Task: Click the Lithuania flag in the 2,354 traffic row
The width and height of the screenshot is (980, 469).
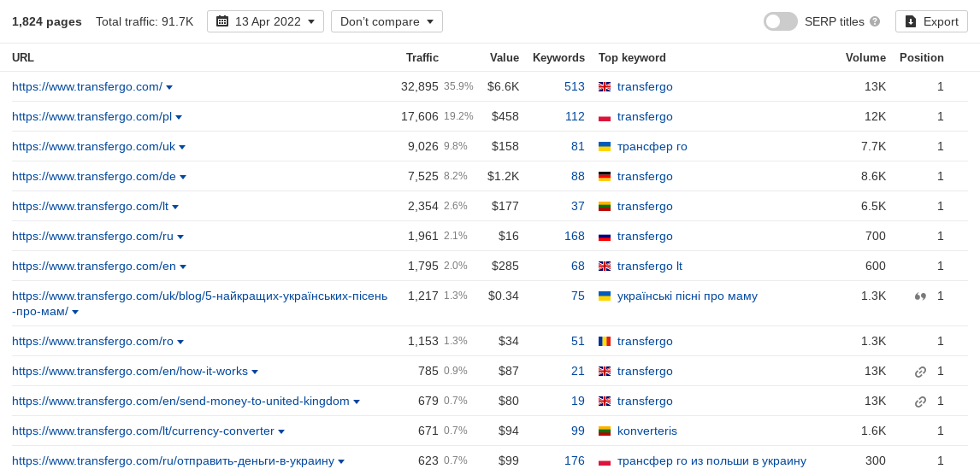Action: click(x=605, y=207)
